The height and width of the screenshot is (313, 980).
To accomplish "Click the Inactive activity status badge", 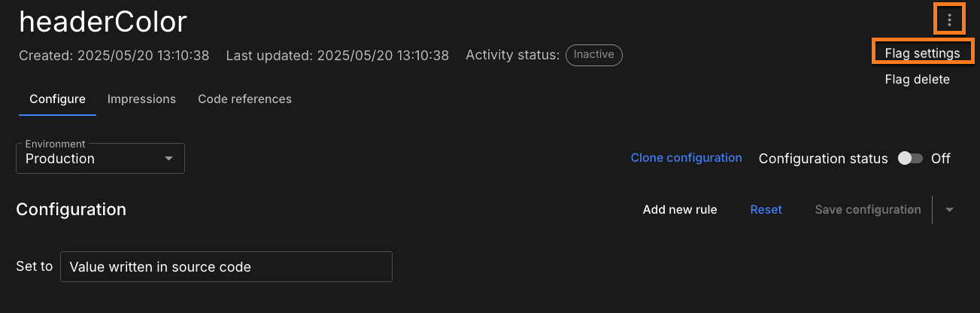I will 593,55.
